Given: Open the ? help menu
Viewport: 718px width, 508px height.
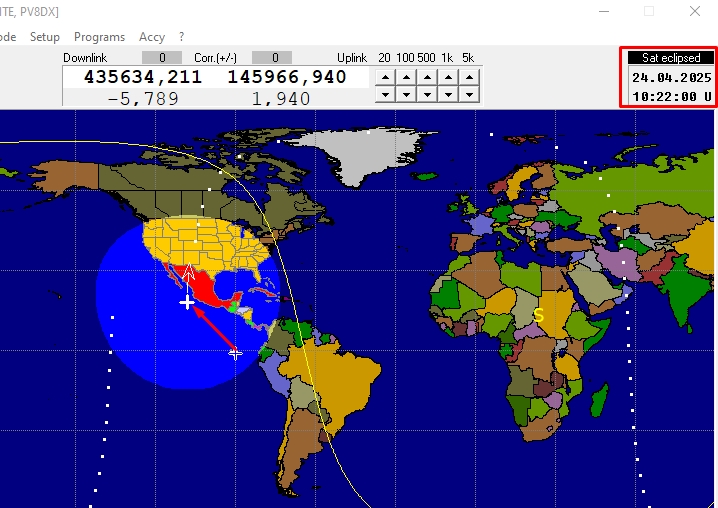Looking at the screenshot, I should 181,37.
